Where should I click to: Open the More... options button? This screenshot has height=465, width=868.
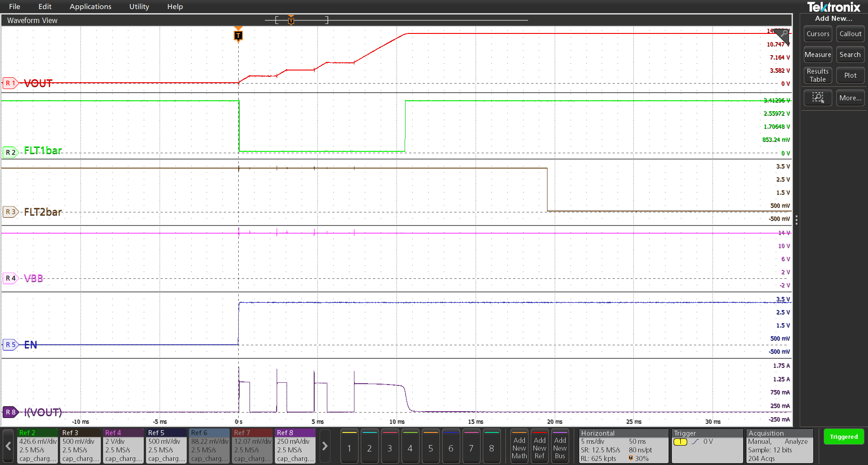click(850, 98)
